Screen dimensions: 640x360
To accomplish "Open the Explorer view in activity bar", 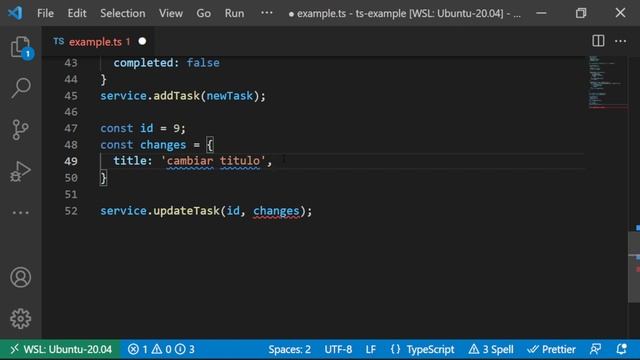I will tap(20, 47).
